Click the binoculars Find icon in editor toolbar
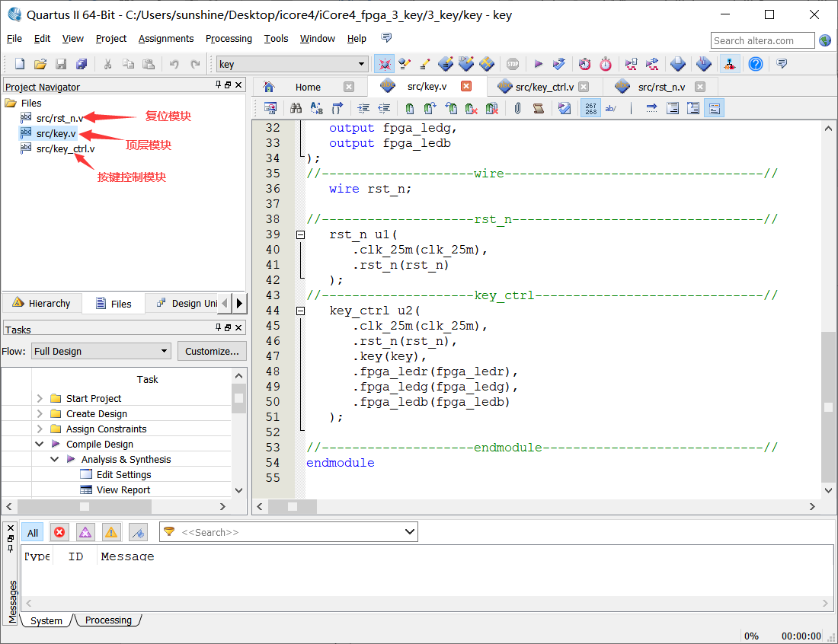 click(296, 109)
